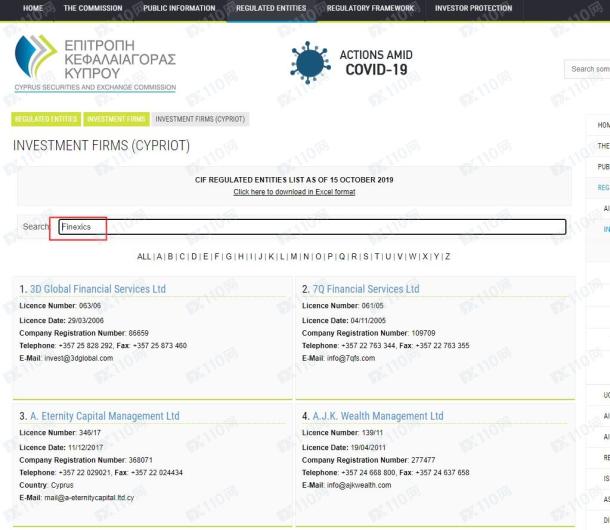The height and width of the screenshot is (530, 610).
Task: Click the CySEC logo
Action: 95,63
